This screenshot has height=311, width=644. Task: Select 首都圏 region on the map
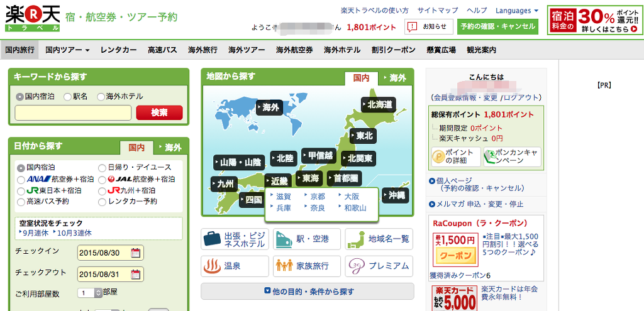(344, 178)
